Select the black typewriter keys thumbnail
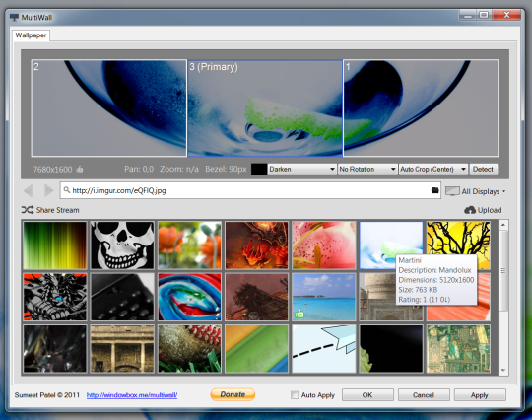 [122, 297]
